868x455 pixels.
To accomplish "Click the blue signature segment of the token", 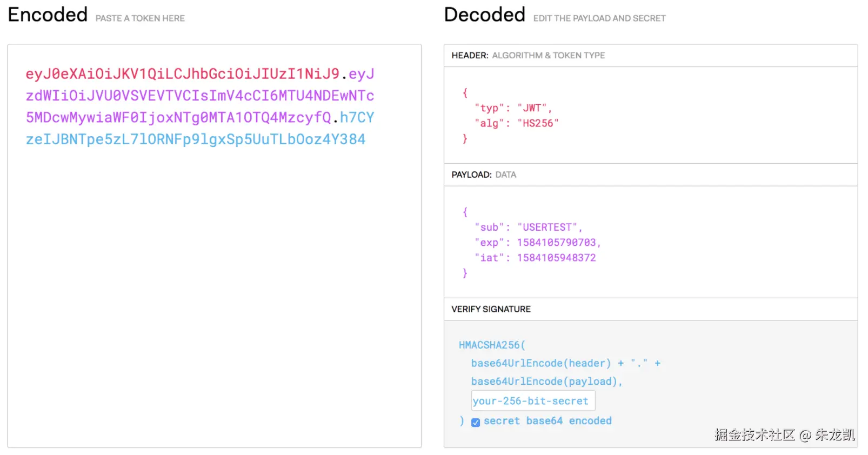I will 196,139.
